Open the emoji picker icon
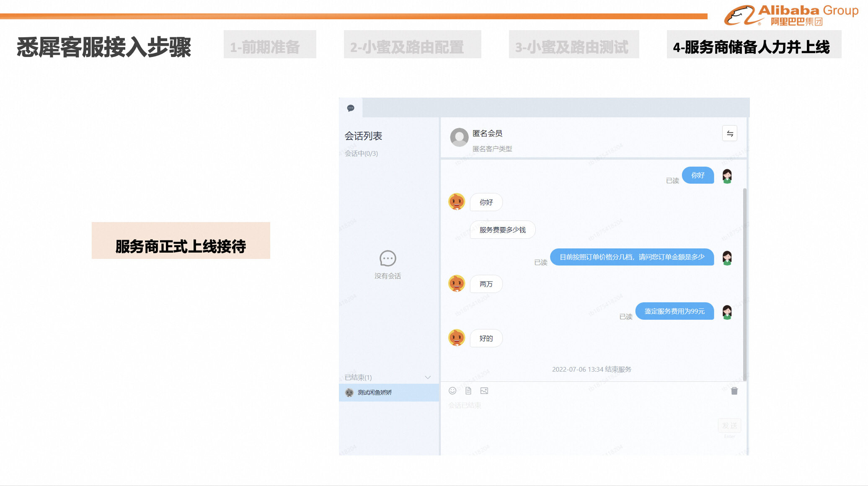This screenshot has height=486, width=868. [452, 391]
